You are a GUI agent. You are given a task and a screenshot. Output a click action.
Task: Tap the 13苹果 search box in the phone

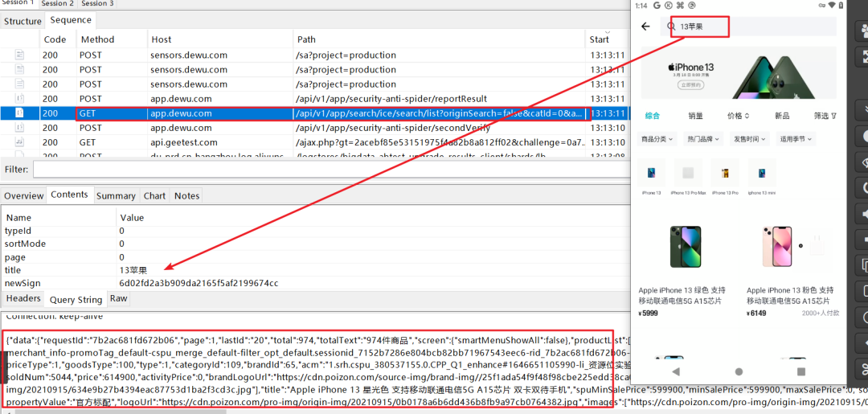coord(747,27)
